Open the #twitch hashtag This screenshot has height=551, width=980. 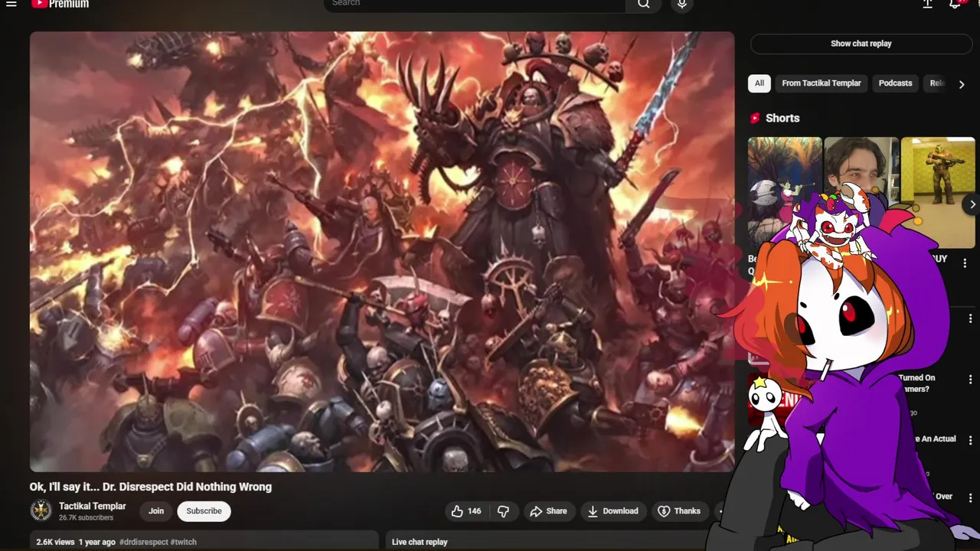[x=184, y=542]
